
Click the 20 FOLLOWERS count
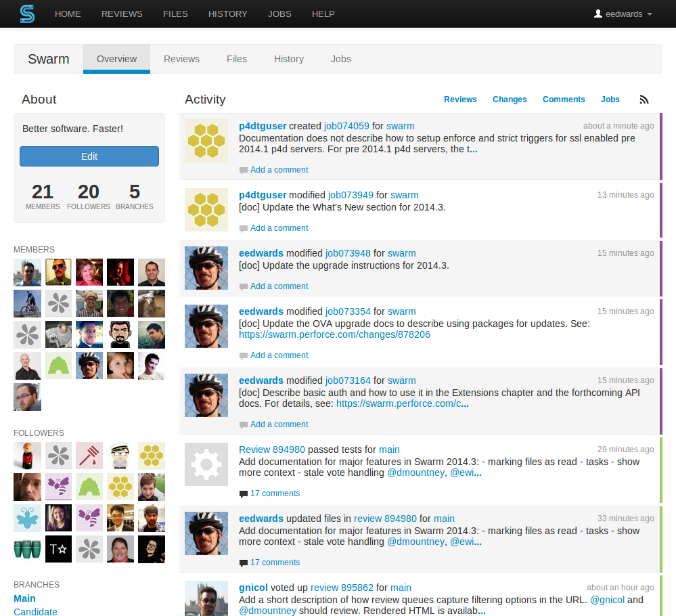point(89,197)
